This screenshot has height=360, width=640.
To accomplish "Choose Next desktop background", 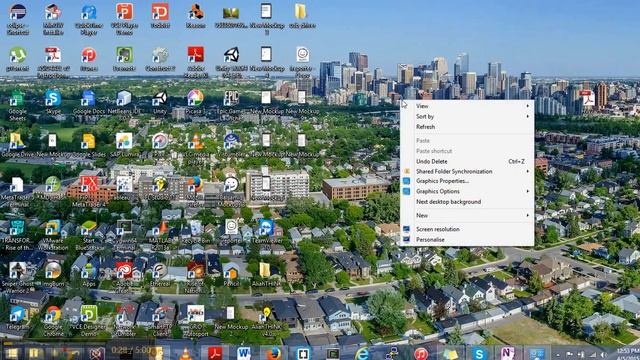I will click(467, 202).
